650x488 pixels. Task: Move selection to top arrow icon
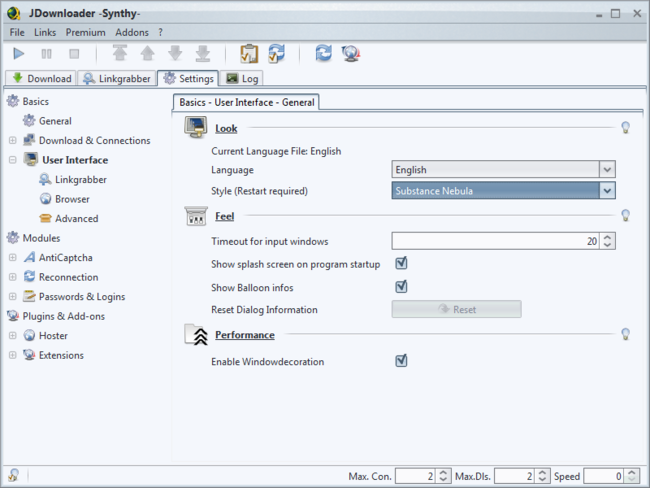(x=120, y=53)
